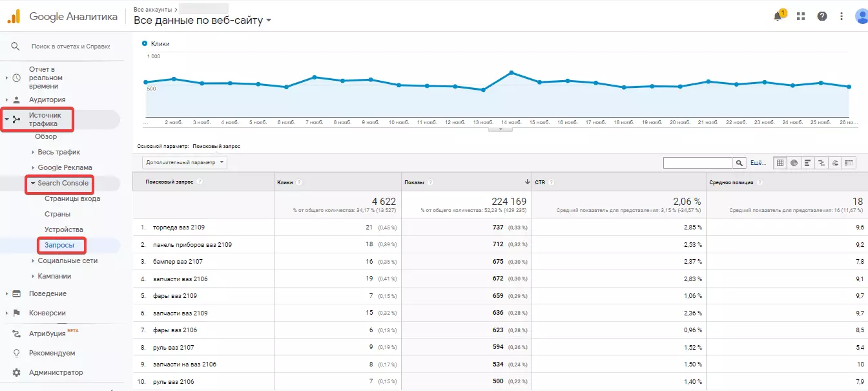
Task: Click the lightbulb icon for Рекомендуем
Action: coord(16,353)
